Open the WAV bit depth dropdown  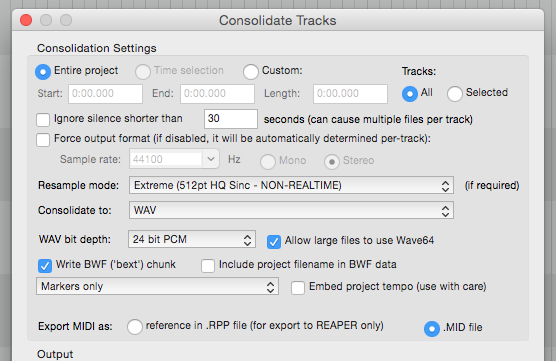(x=191, y=239)
